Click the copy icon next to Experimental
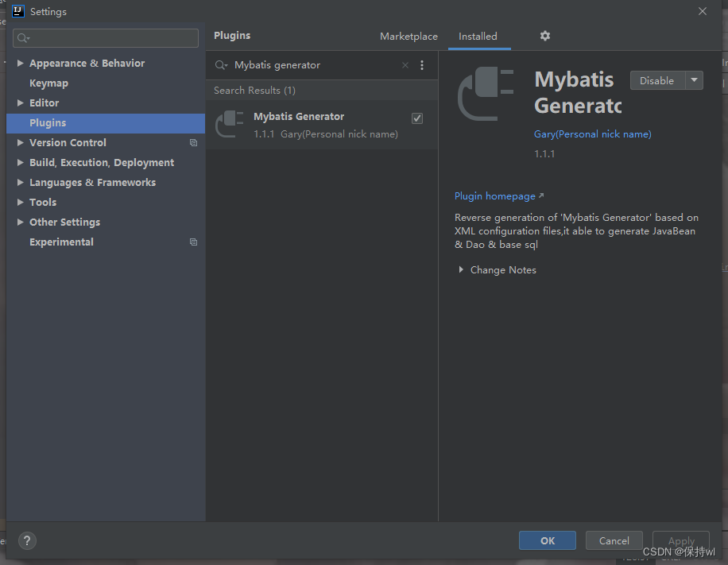 click(193, 242)
